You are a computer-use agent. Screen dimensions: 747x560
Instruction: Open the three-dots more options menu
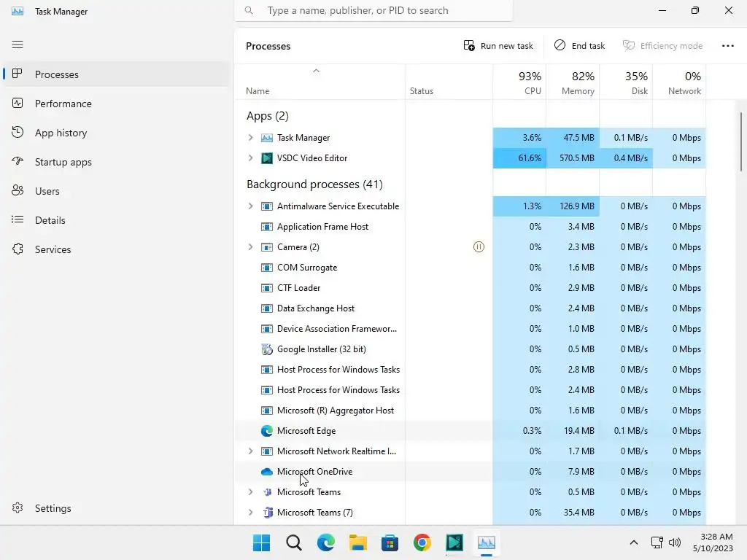click(728, 46)
